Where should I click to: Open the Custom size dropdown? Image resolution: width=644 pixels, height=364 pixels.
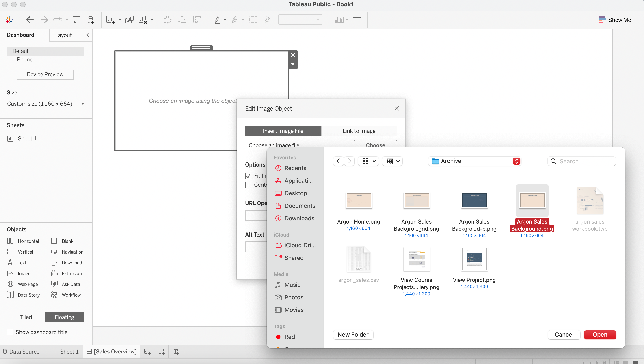pos(45,104)
